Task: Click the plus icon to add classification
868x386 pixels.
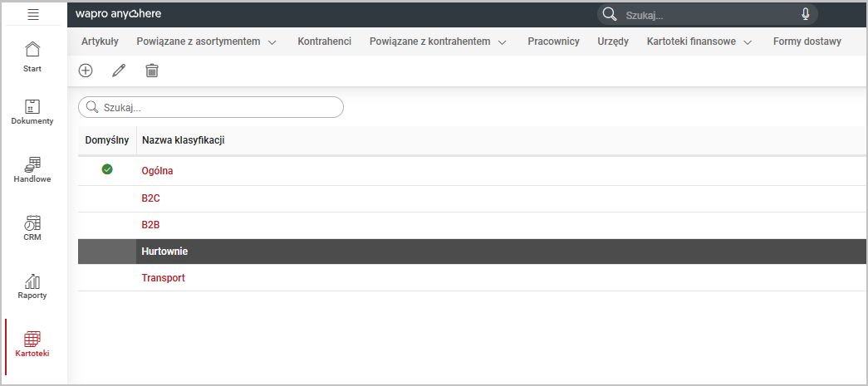Action: tap(86, 71)
